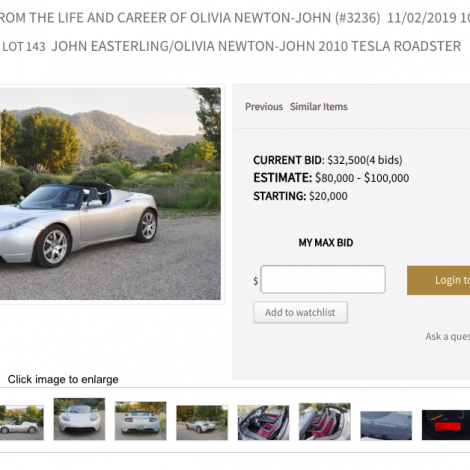The image size is (470, 470).
Task: Click the My Max Bid input field
Action: tap(323, 279)
